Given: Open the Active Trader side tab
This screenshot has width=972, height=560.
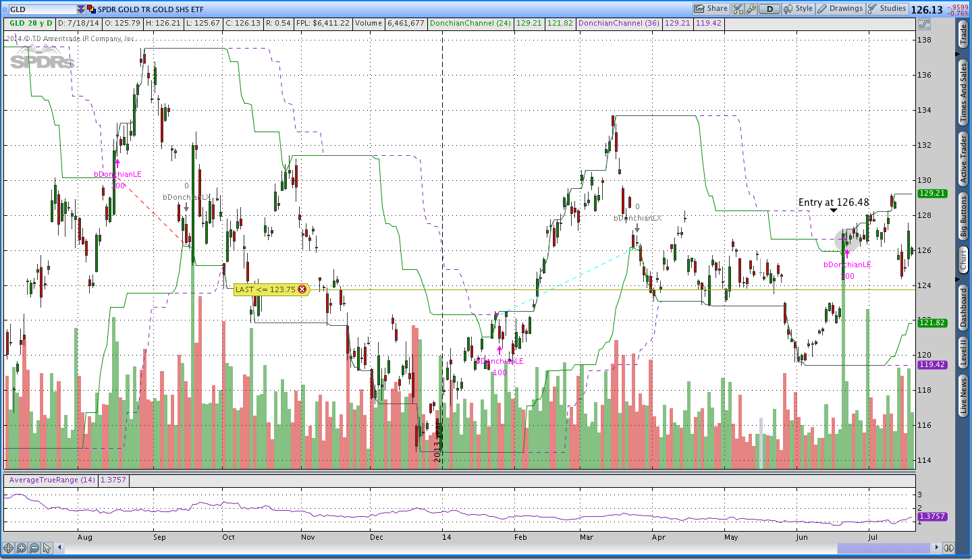Looking at the screenshot, I should coord(963,159).
